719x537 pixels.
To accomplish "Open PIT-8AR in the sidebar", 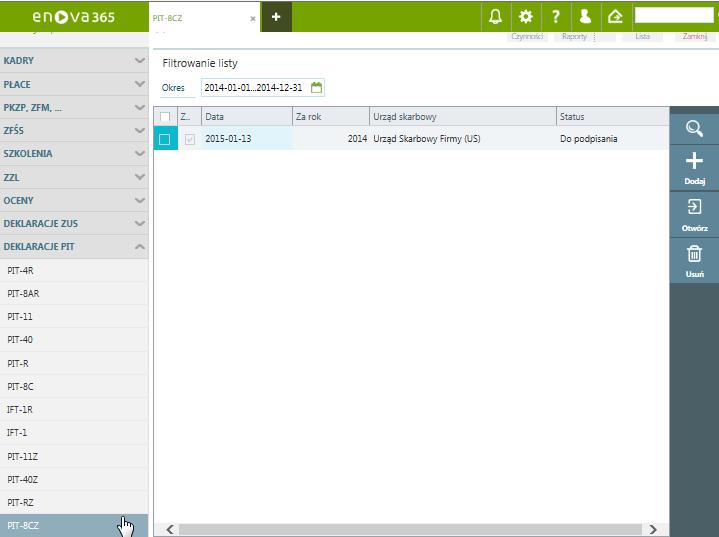I will tap(74, 293).
